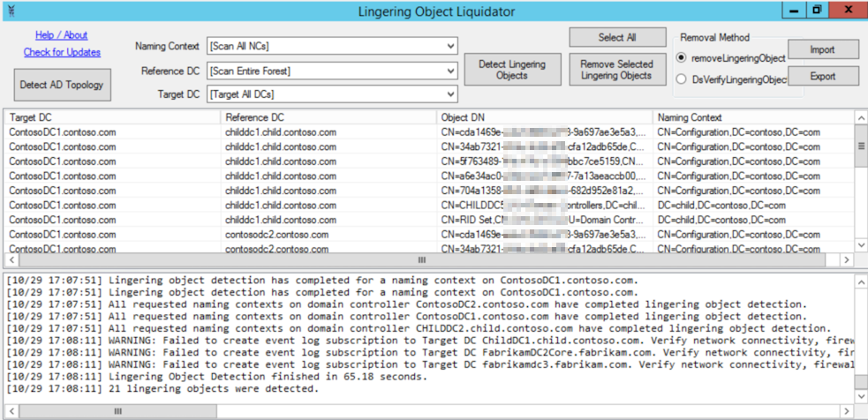
Task: Click results list scroll up arrow
Action: [x=860, y=118]
